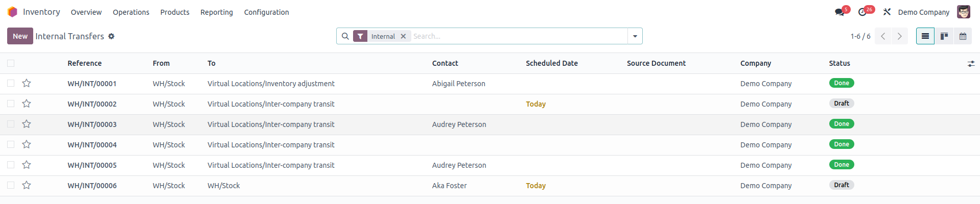This screenshot has width=980, height=204.
Task: Open the Internal Transfers gear settings
Action: (111, 36)
